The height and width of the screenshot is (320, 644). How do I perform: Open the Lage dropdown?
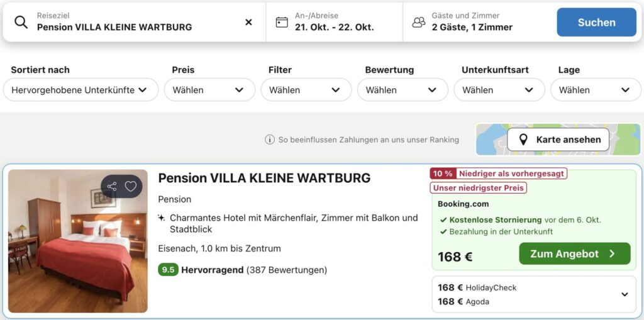point(595,90)
